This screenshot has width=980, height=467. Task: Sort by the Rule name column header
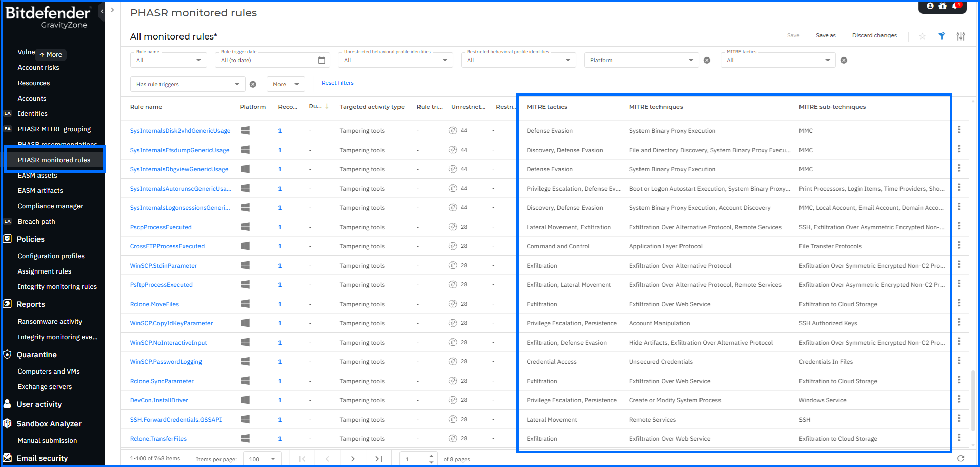click(x=146, y=107)
